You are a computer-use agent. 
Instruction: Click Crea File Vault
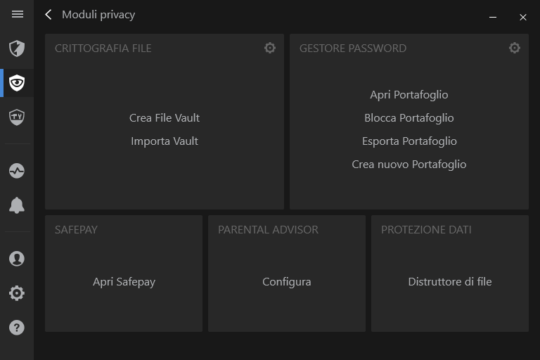click(164, 118)
